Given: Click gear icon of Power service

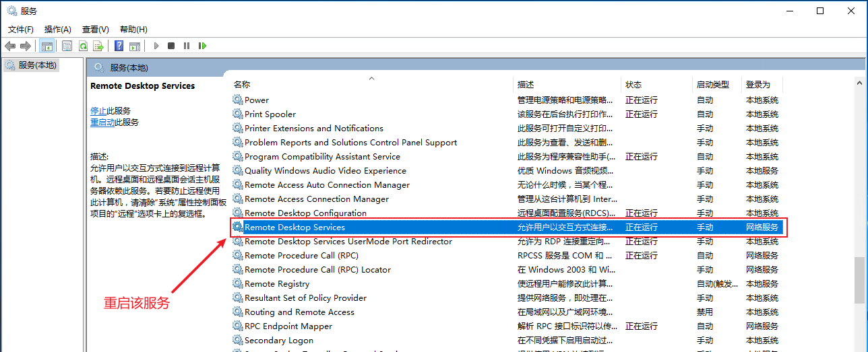Looking at the screenshot, I should tap(237, 100).
